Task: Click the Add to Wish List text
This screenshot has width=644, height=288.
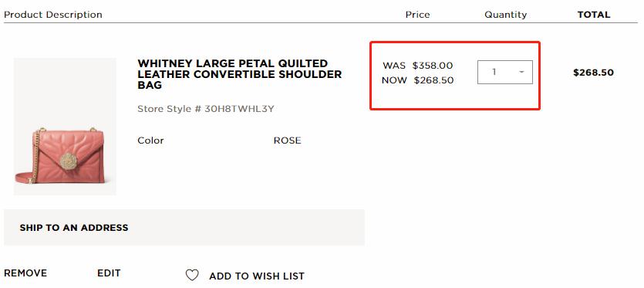Action: [x=257, y=276]
